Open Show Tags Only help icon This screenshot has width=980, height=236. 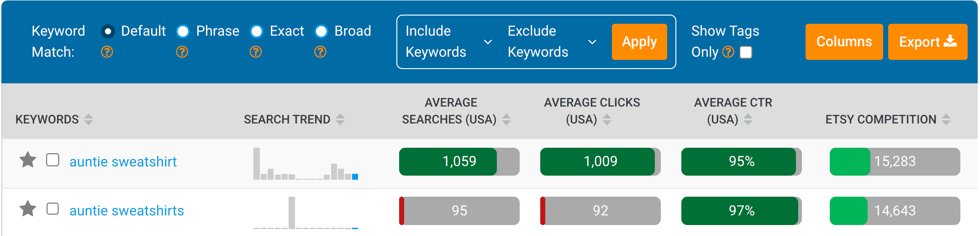point(729,52)
